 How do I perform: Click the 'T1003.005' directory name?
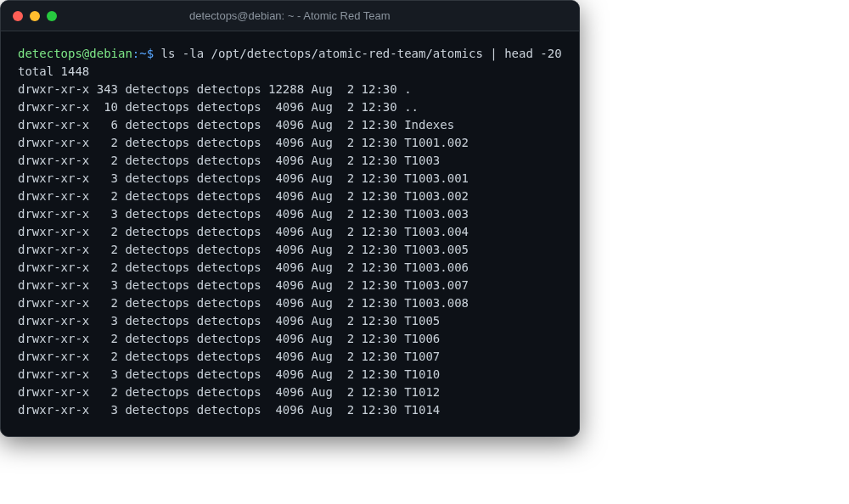pyautogui.click(x=436, y=250)
